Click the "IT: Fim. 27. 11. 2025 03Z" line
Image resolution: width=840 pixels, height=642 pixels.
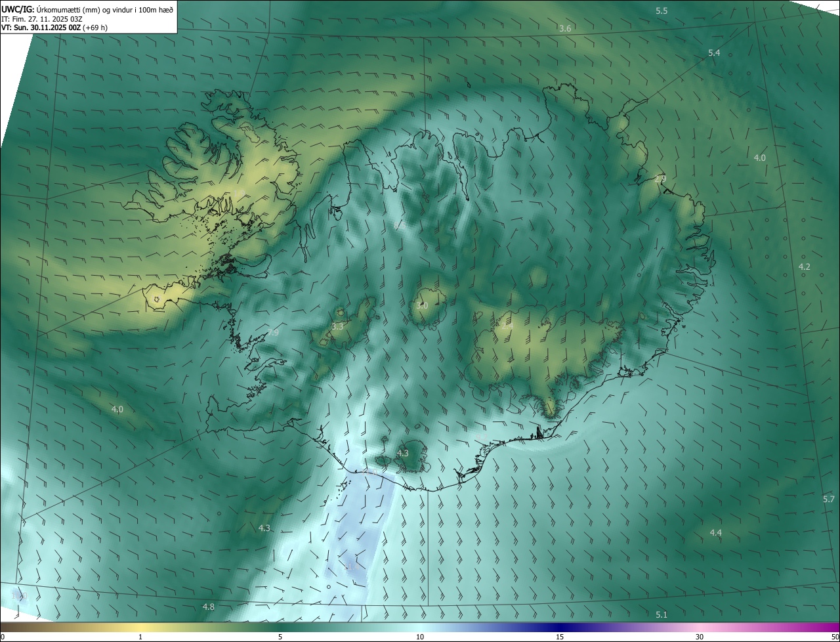click(x=41, y=19)
